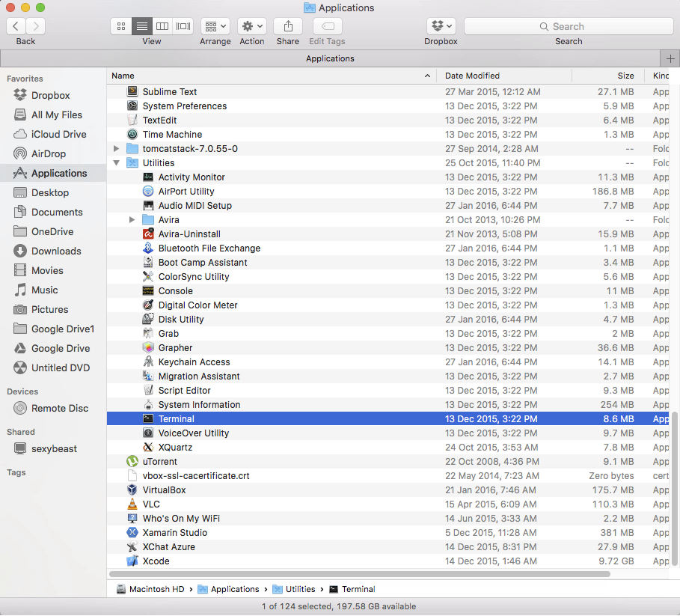Image resolution: width=680 pixels, height=616 pixels.
Task: Select Untitled DVD in sidebar
Action: coord(52,368)
